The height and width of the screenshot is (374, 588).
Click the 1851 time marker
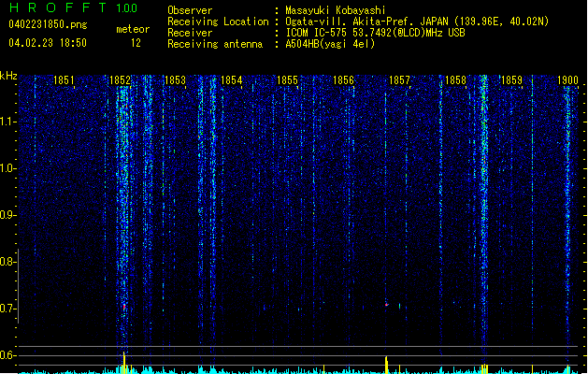tap(64, 80)
